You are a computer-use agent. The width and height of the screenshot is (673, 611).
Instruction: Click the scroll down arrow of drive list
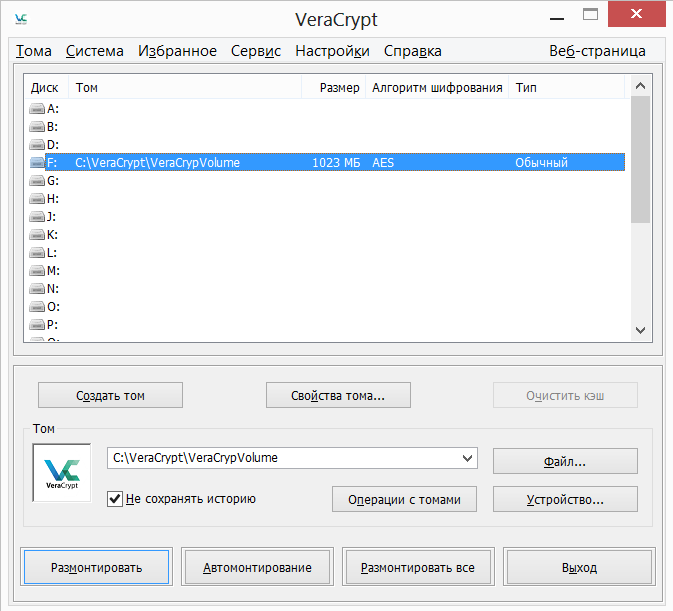tap(640, 330)
